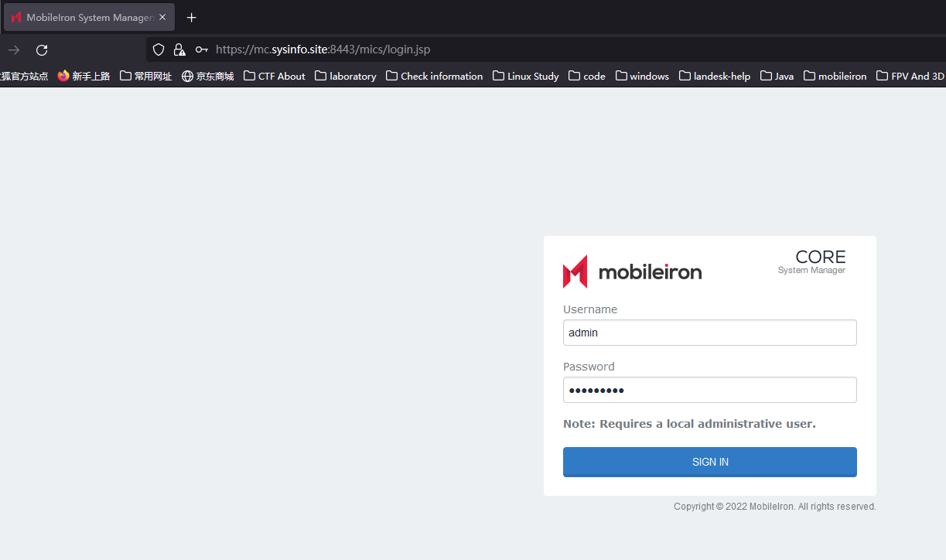Click the padlock site security icon
The height and width of the screenshot is (560, 946).
179,50
